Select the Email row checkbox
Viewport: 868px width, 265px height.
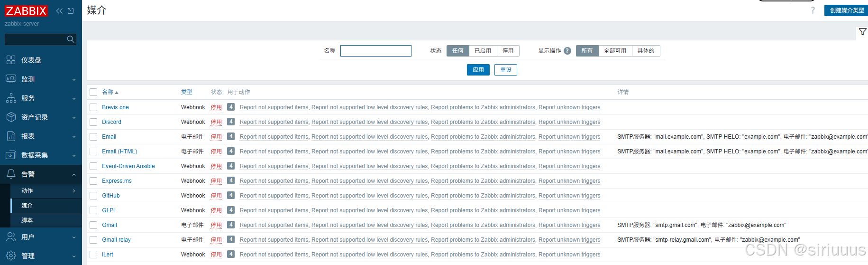coord(93,137)
